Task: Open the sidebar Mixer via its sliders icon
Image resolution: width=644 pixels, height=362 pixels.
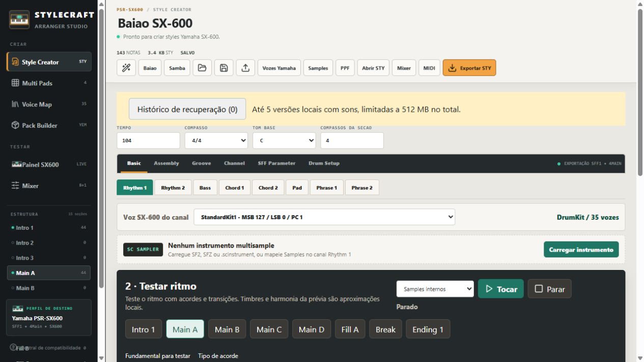Action: pos(15,186)
